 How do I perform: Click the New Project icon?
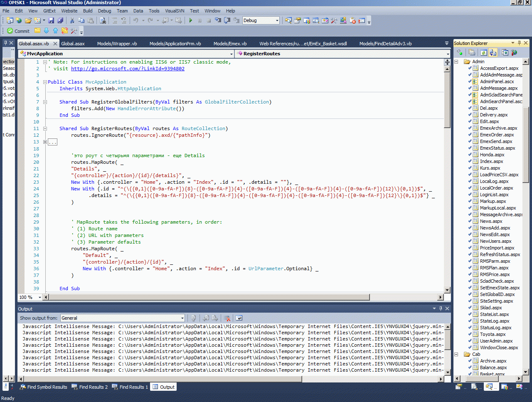(x=10, y=20)
